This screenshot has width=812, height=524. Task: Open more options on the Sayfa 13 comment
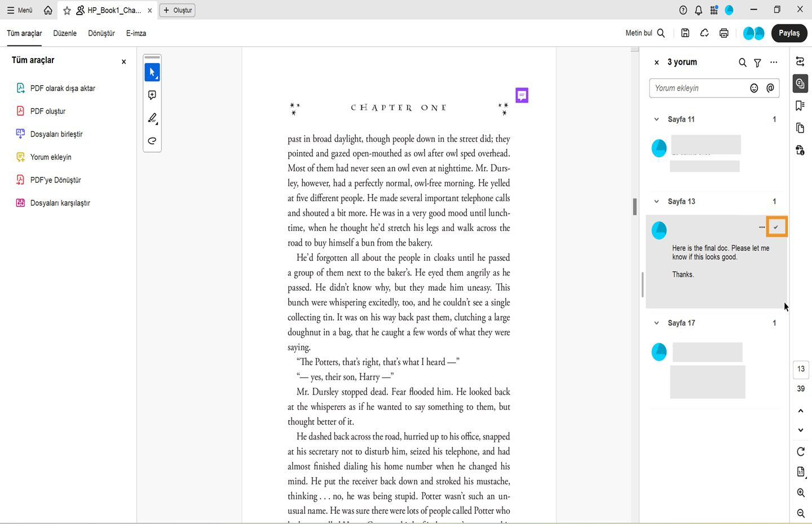click(x=762, y=227)
